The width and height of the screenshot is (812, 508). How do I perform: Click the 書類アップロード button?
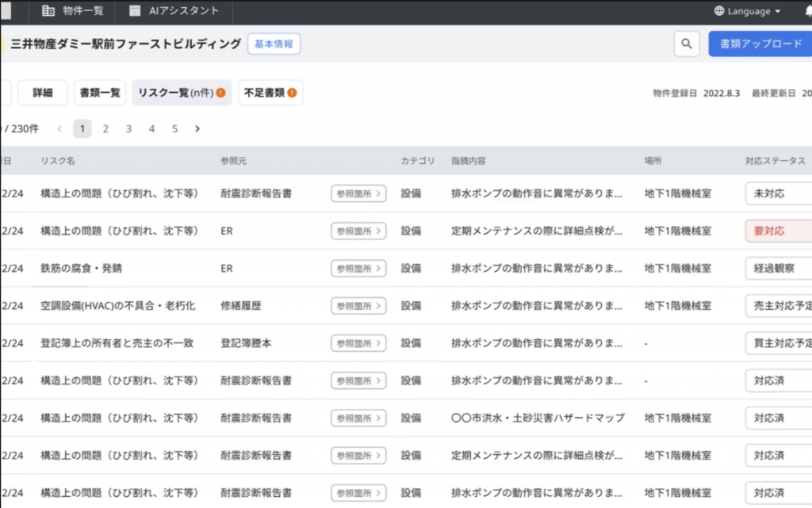[760, 44]
